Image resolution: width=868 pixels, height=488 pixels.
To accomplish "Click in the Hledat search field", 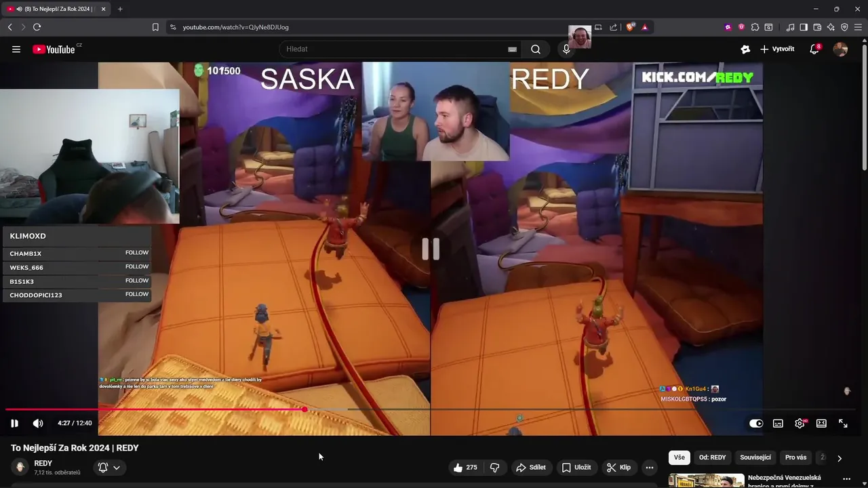I will click(400, 49).
